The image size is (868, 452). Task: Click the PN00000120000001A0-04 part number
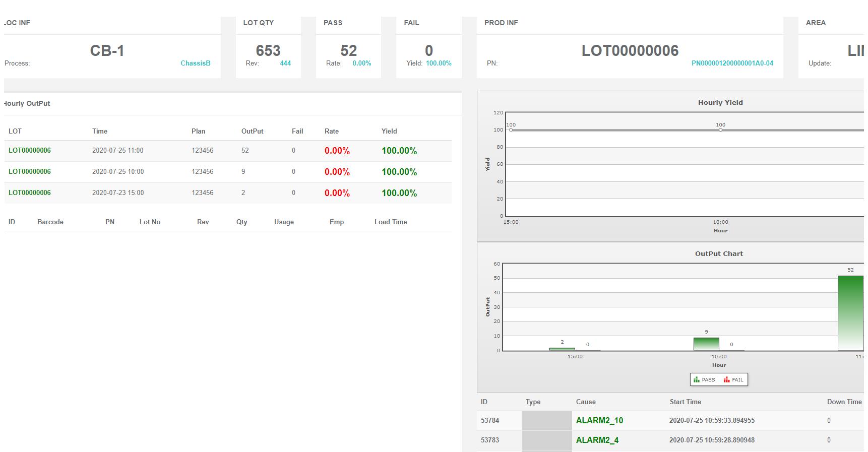(x=732, y=63)
